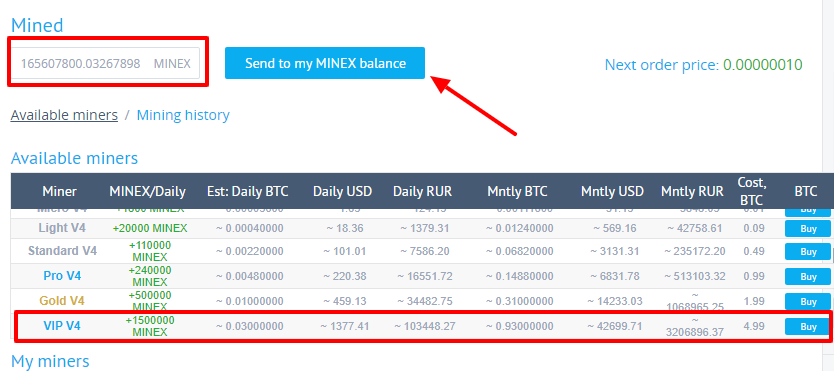Screen dimensions: 834x371
Task: Buy the VIP V4 miner
Action: coord(808,326)
